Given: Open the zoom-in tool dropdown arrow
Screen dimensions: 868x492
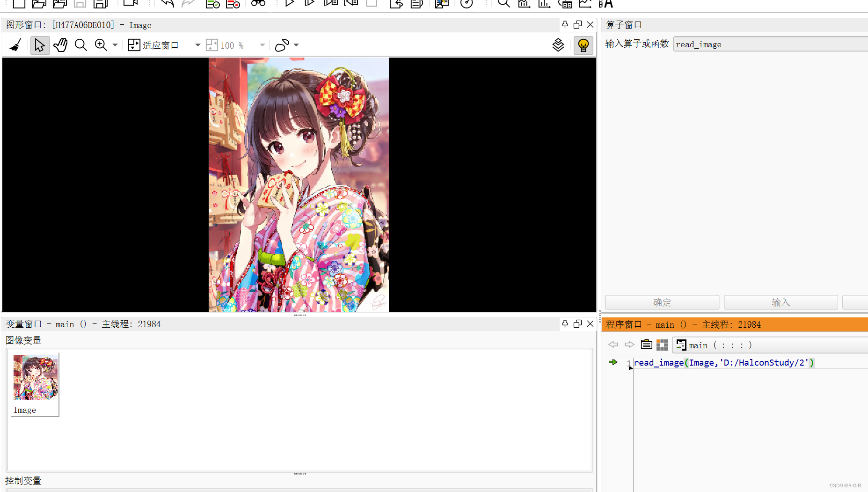Looking at the screenshot, I should pos(115,45).
